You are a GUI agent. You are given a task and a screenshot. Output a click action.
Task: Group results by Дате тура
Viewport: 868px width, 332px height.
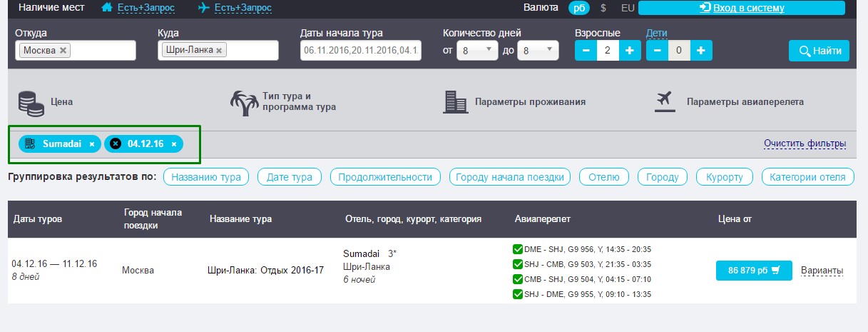(290, 177)
